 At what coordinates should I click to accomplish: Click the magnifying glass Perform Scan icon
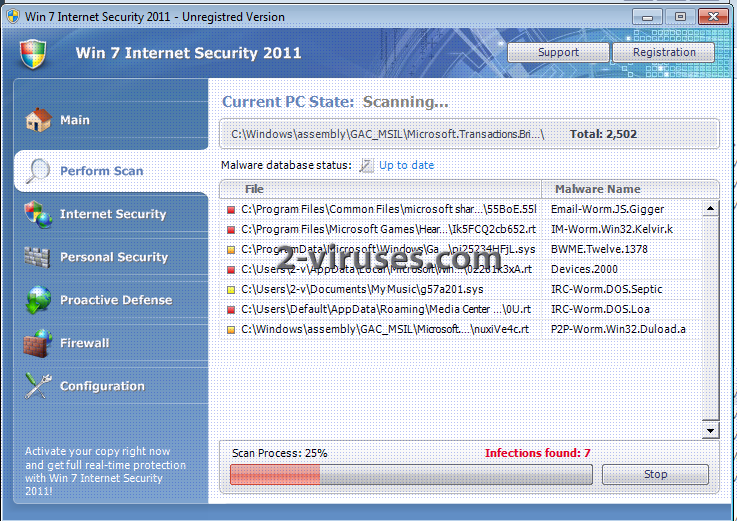pyautogui.click(x=38, y=171)
